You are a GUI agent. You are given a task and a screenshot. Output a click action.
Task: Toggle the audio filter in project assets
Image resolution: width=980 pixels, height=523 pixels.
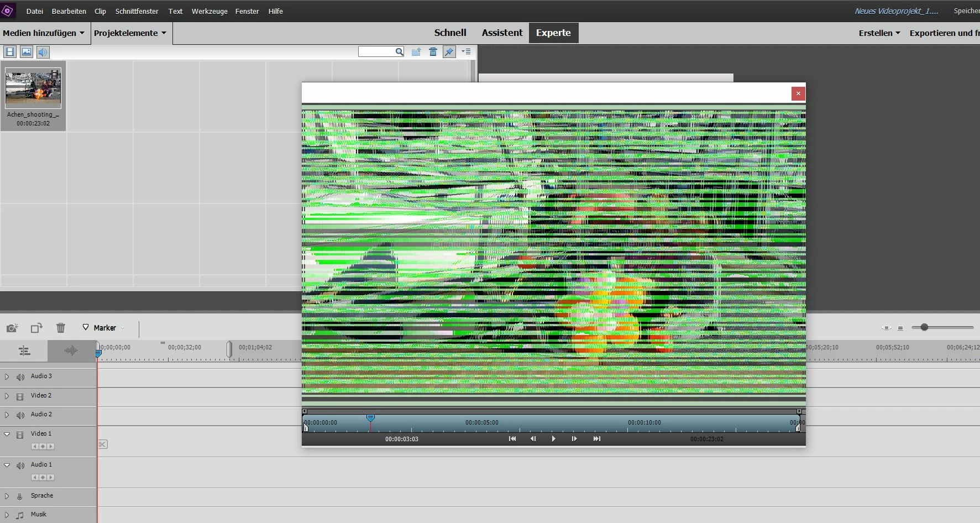pos(43,52)
